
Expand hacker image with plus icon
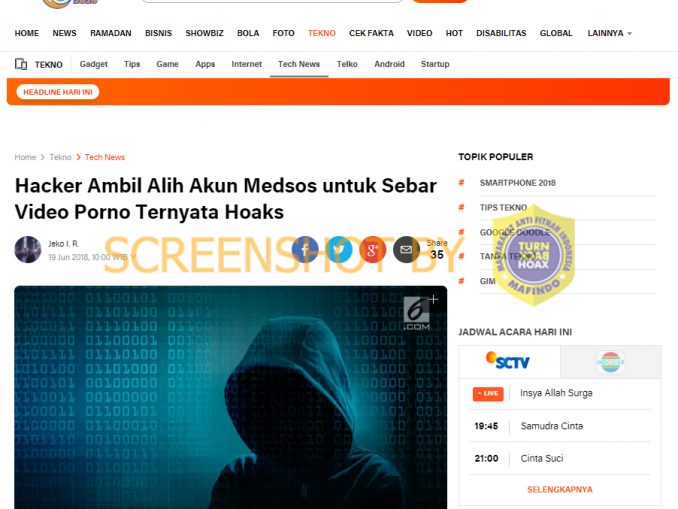click(x=433, y=299)
